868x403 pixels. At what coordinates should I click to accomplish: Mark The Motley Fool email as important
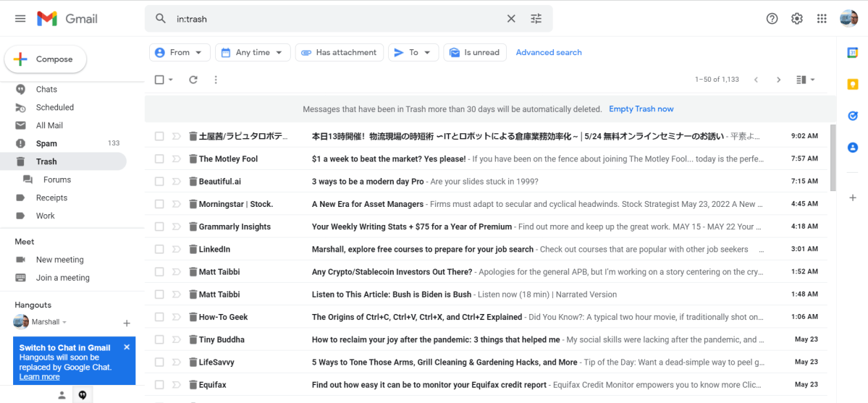[176, 159]
